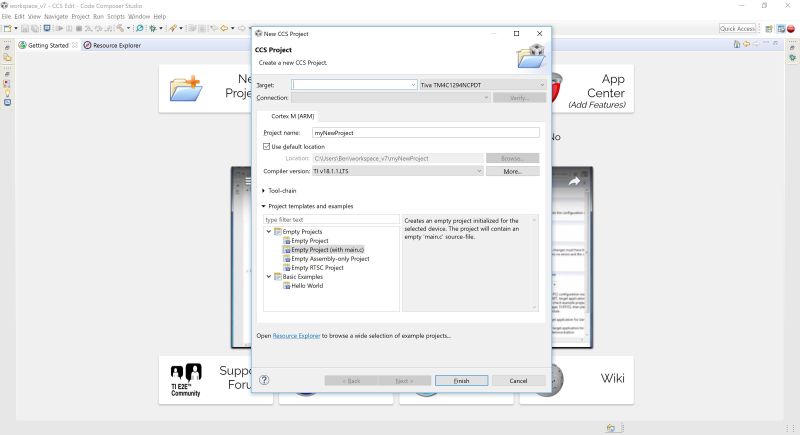Click the green bug Debug icon
800x435 pixels.
[x=153, y=29]
